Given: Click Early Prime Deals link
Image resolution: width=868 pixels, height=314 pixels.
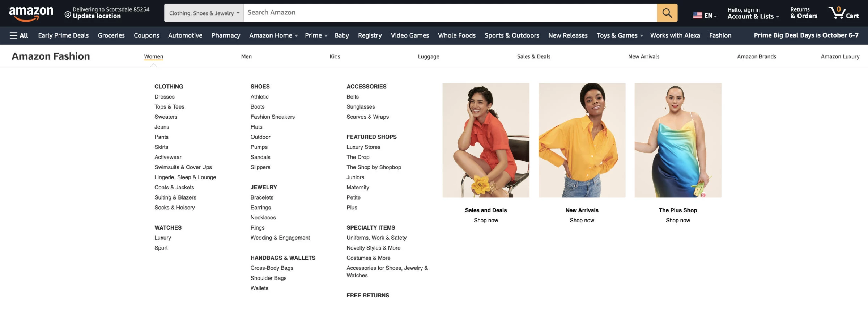Looking at the screenshot, I should pos(63,35).
